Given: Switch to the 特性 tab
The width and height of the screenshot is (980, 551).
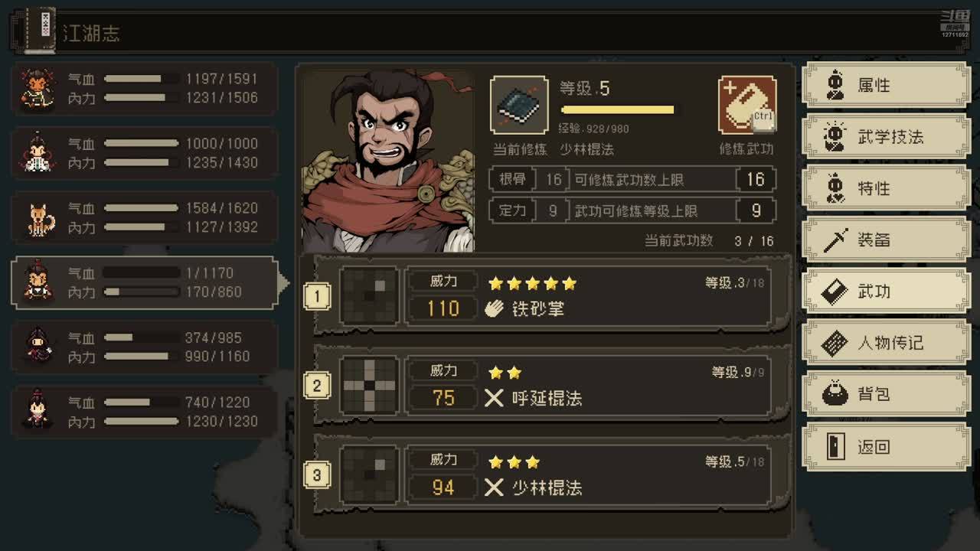Looking at the screenshot, I should click(x=886, y=188).
